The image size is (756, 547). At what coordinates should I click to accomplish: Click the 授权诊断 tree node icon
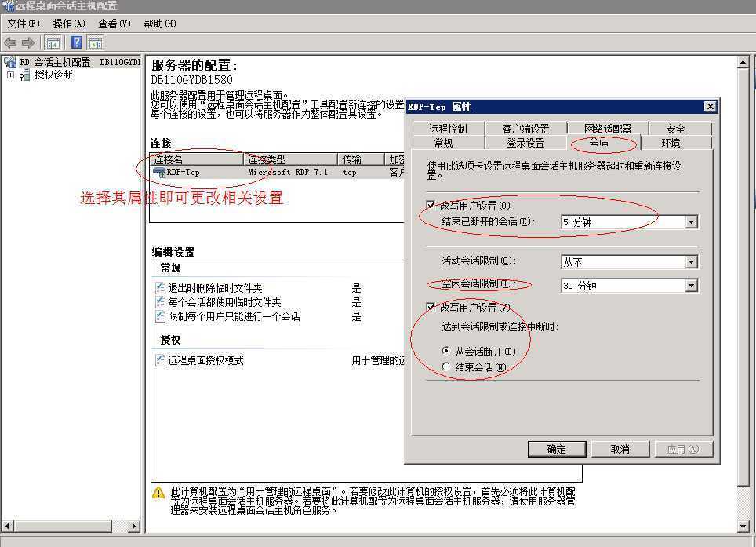point(25,75)
